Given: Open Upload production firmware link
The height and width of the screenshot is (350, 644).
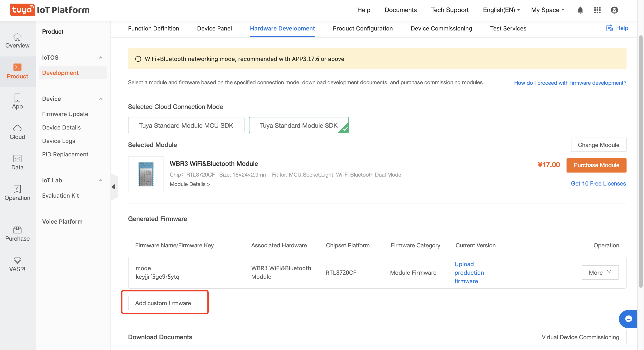Looking at the screenshot, I should (x=469, y=272).
